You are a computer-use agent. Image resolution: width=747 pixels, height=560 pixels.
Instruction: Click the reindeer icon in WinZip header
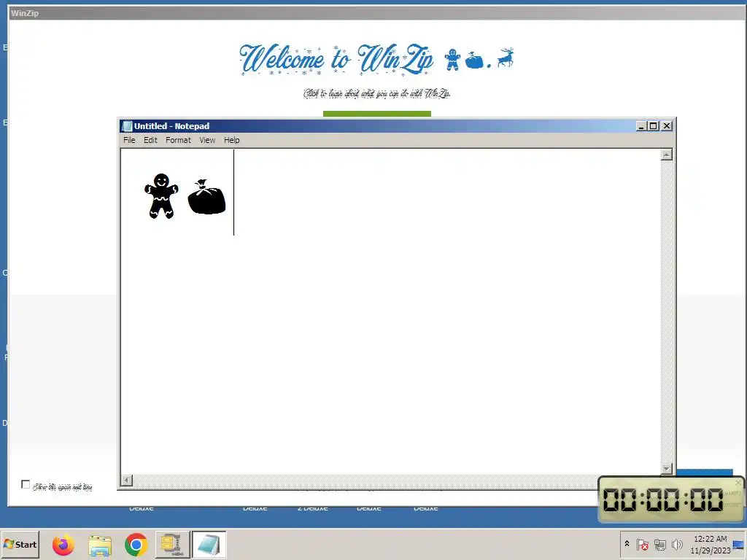[506, 58]
